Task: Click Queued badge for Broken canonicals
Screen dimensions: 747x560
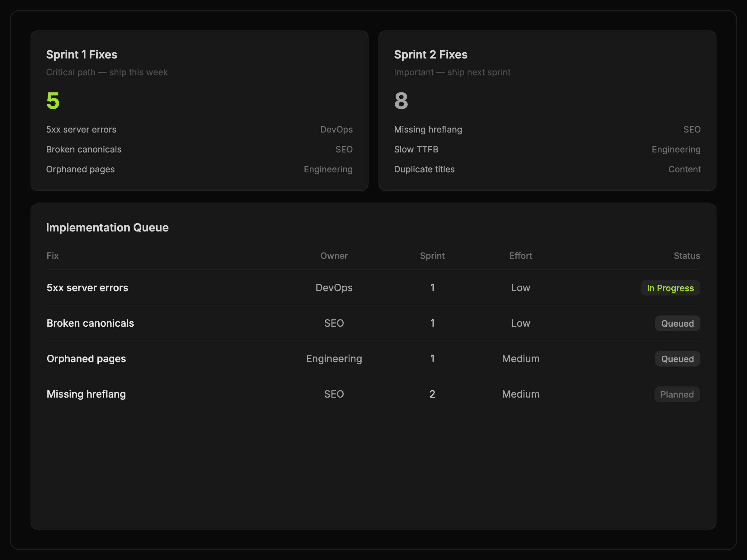Action: tap(677, 323)
